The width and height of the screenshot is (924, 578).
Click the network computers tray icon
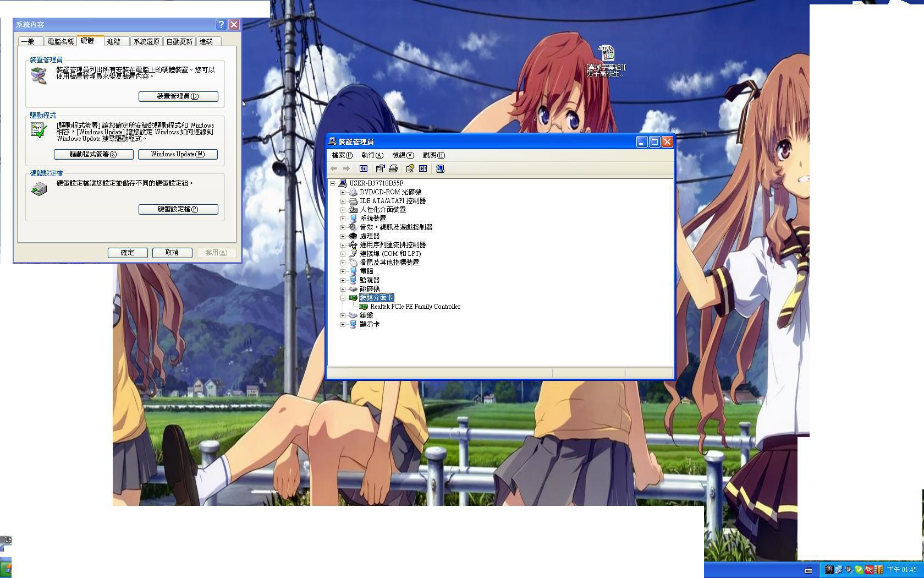839,570
